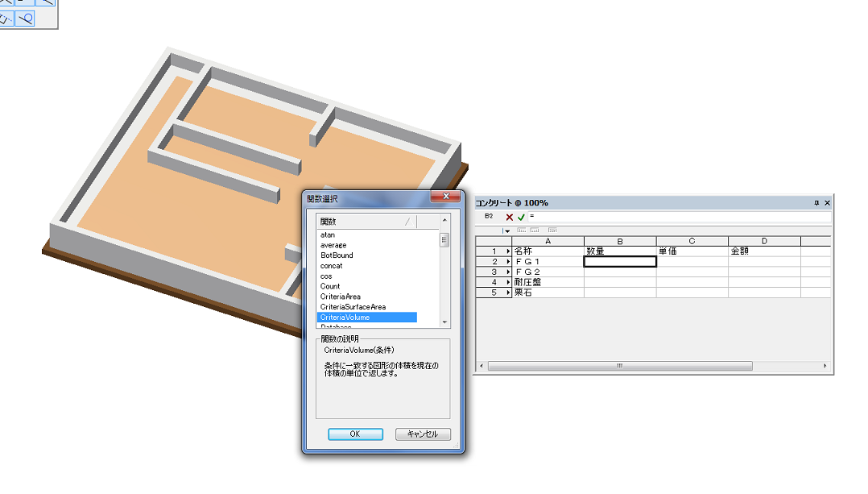
Task: Select column C header in worksheet
Action: (x=692, y=241)
